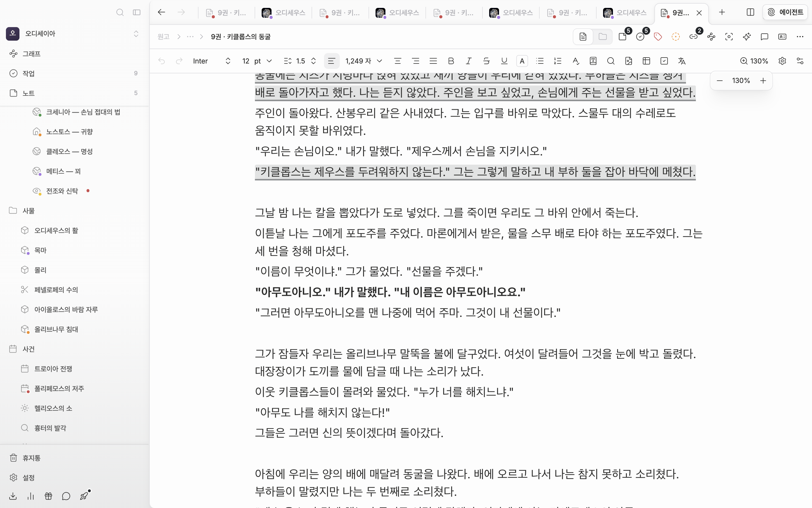Go back with the left arrow
812x508 pixels.
click(161, 12)
